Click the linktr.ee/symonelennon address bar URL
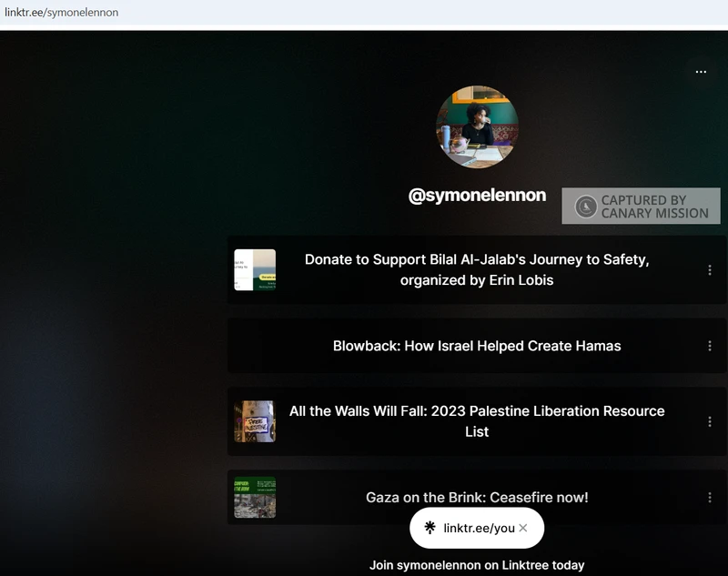Image resolution: width=728 pixels, height=576 pixels. coord(61,12)
